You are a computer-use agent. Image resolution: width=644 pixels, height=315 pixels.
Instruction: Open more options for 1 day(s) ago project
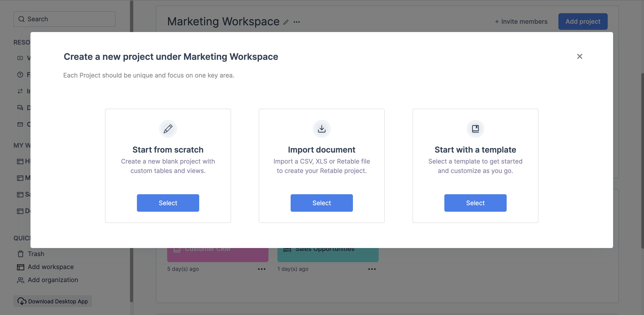(x=372, y=269)
